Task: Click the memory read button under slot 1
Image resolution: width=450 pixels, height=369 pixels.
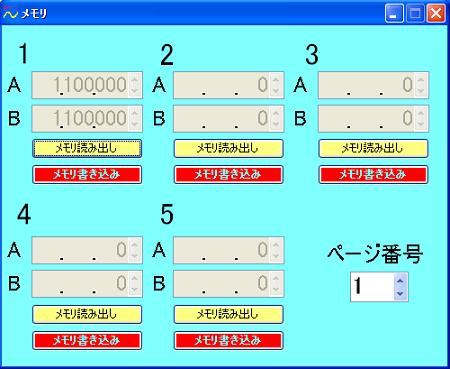Action: [x=87, y=148]
